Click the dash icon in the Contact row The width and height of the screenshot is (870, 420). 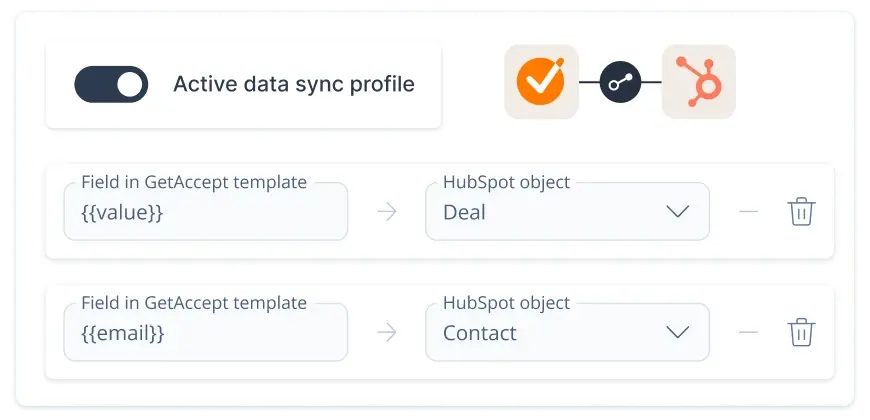pyautogui.click(x=748, y=332)
